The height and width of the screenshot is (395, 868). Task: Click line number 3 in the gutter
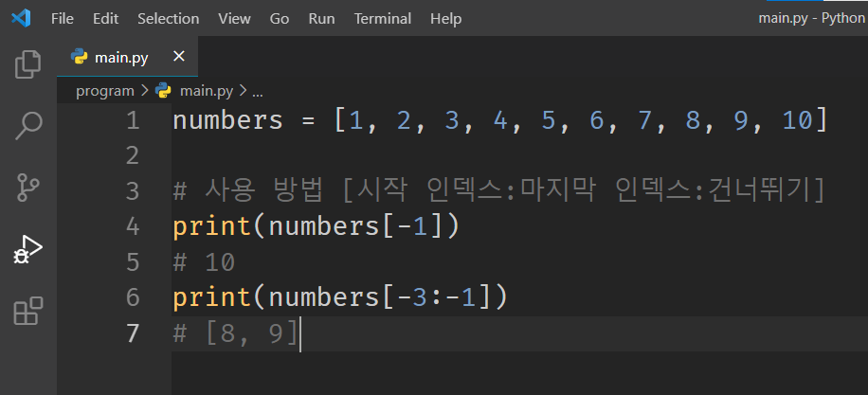[133, 191]
